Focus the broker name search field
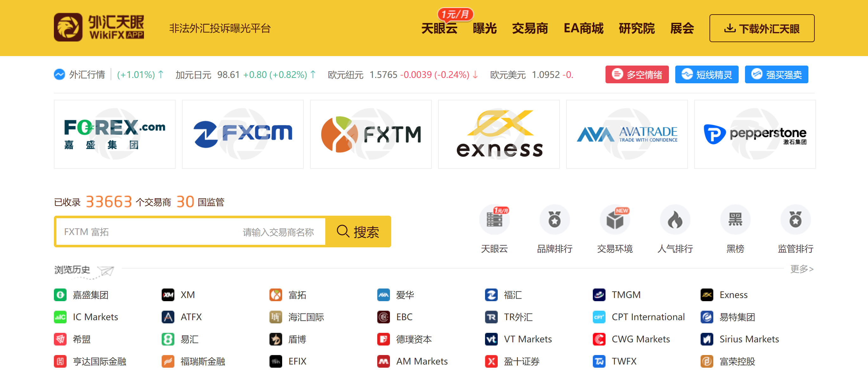868x387 pixels. [x=191, y=232]
